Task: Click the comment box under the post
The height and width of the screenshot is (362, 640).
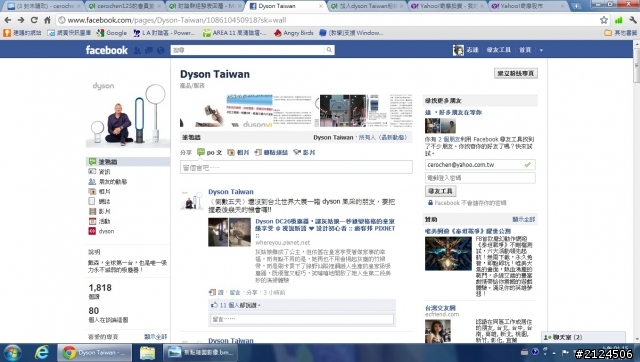Action: (x=302, y=319)
